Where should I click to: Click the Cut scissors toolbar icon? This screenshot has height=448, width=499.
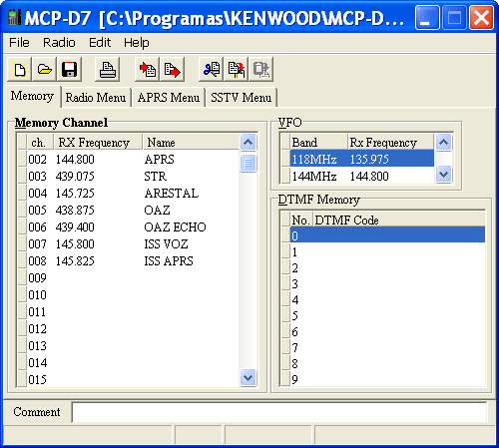click(211, 69)
